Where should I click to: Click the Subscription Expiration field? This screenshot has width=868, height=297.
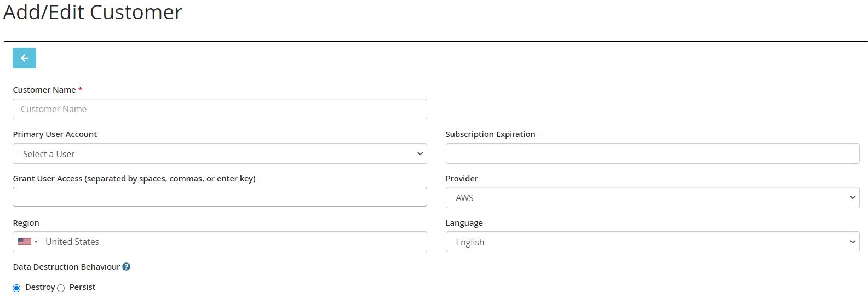(x=652, y=153)
